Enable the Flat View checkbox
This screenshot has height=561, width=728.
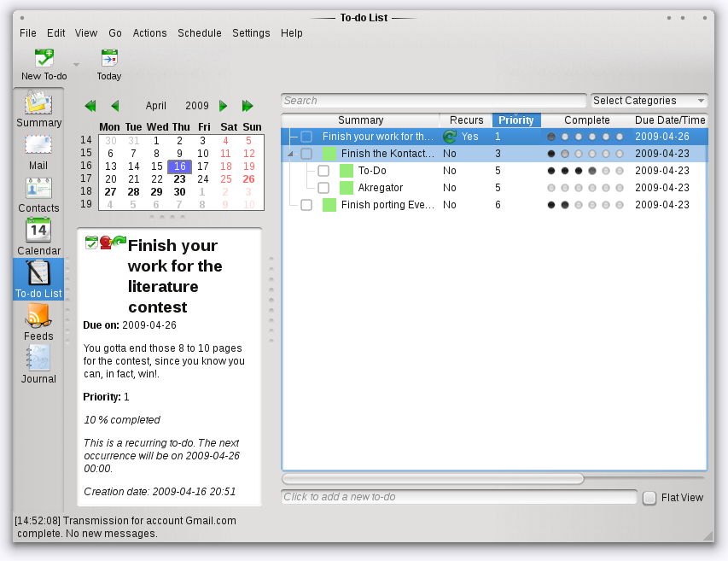coord(649,498)
